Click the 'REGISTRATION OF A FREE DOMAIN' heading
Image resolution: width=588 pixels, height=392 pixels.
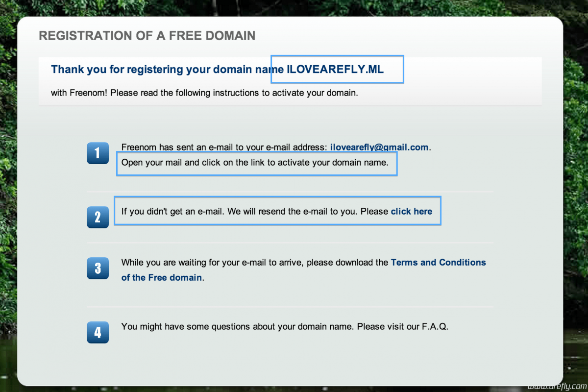(147, 36)
